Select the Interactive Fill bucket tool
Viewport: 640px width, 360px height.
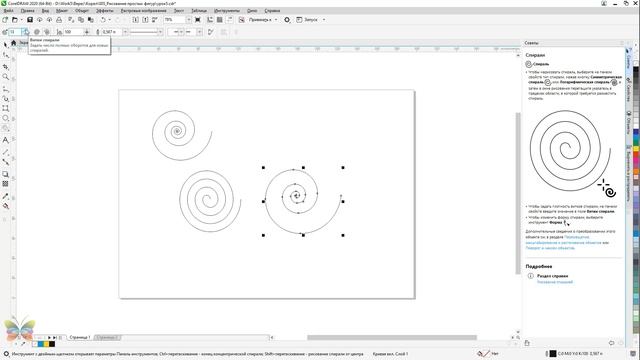click(x=5, y=206)
